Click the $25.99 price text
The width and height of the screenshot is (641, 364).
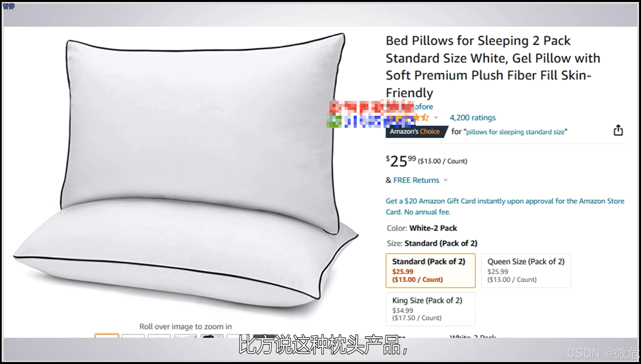[401, 161]
